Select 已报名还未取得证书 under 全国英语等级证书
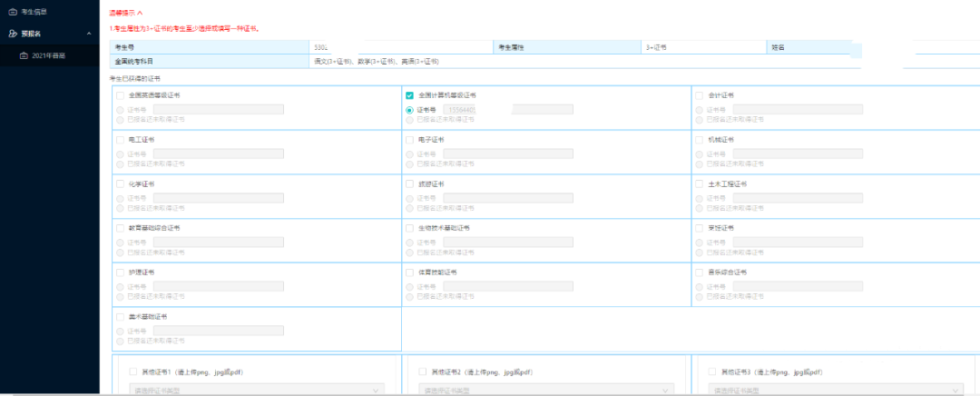The height and width of the screenshot is (396, 980). tap(120, 120)
